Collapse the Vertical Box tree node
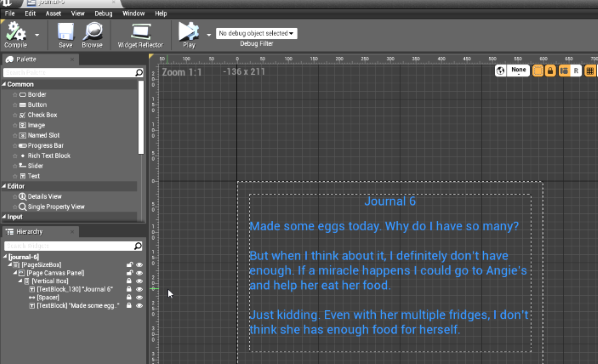 pos(20,281)
